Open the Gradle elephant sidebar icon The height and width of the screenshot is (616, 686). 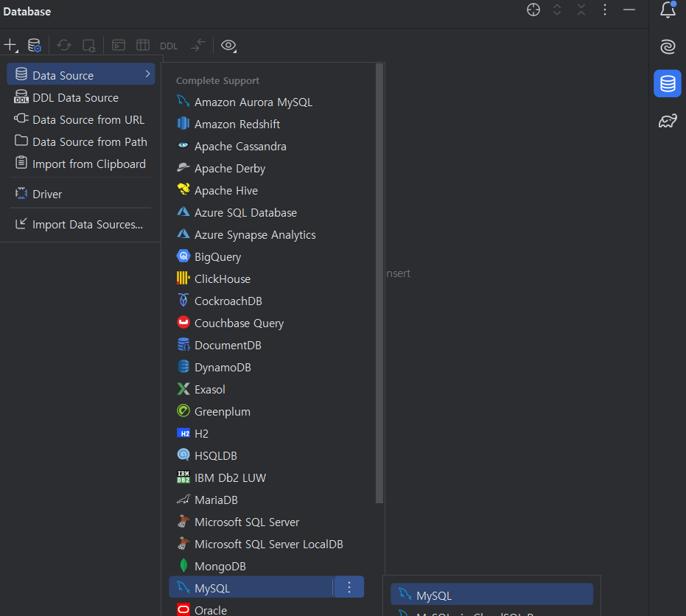[x=668, y=120]
